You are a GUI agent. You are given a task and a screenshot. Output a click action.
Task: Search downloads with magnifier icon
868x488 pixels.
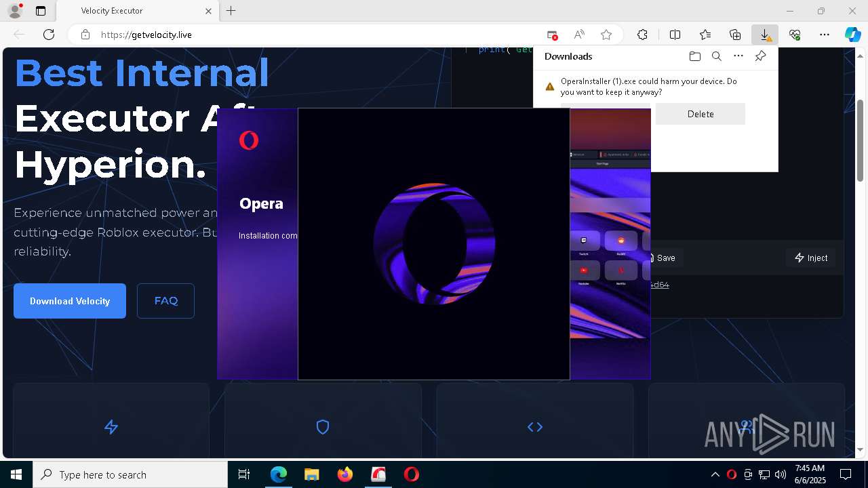tap(716, 56)
